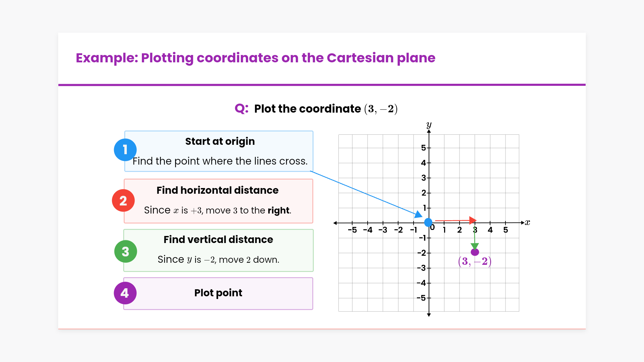Click the (3, −2) coordinate label on graph

pos(475,261)
